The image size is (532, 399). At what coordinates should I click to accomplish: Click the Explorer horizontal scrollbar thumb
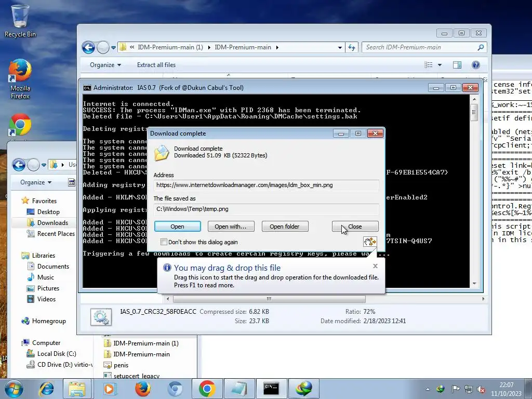[x=269, y=299]
